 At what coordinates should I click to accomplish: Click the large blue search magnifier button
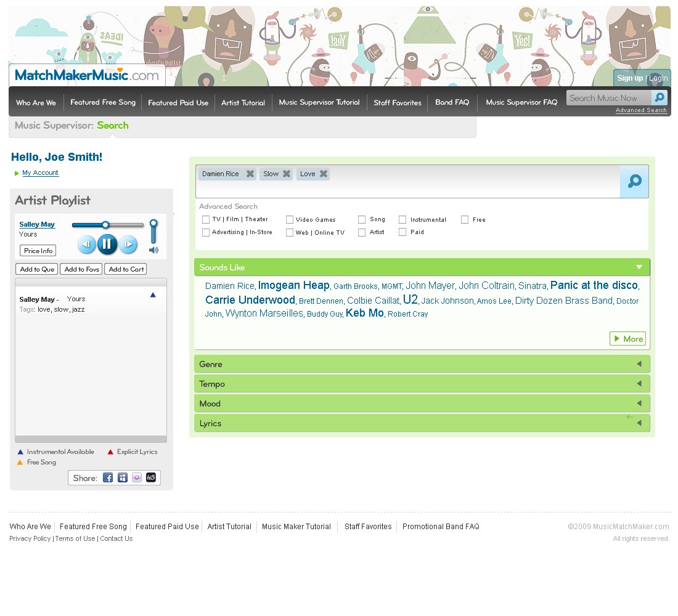tap(634, 182)
